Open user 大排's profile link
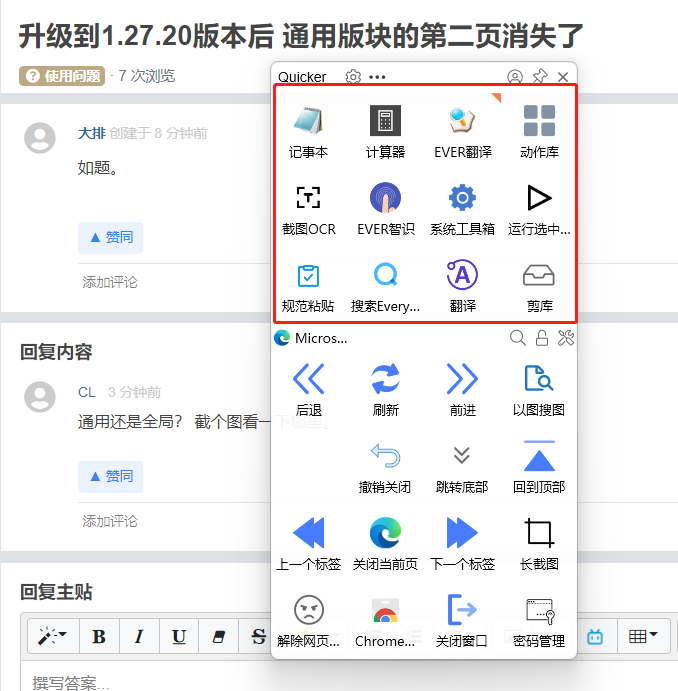This screenshot has height=691, width=678. click(92, 133)
